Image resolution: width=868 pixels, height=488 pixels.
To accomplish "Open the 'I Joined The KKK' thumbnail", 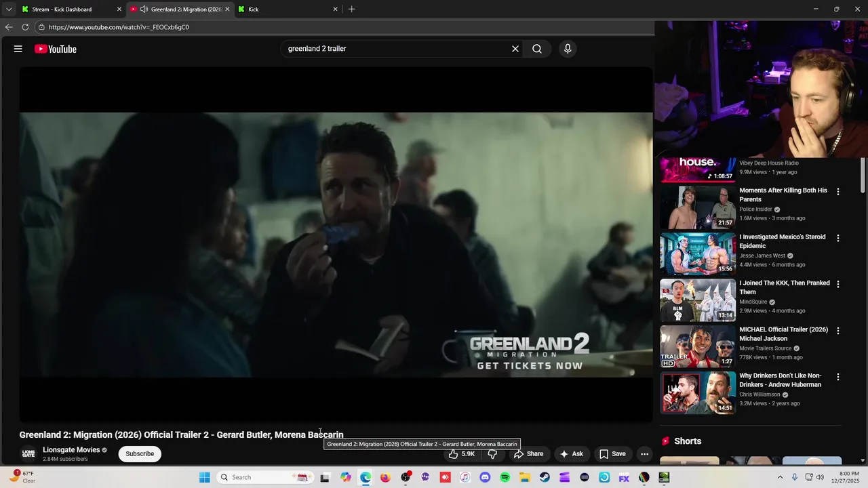I will 698,300.
